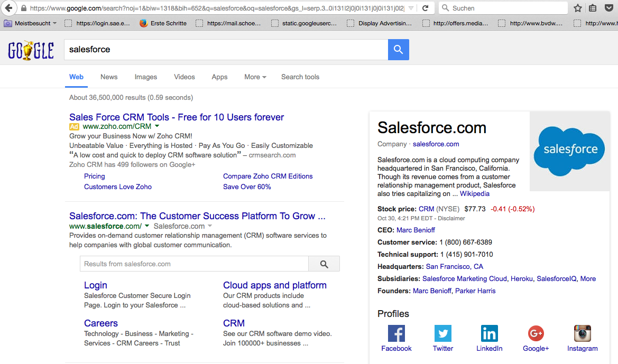The height and width of the screenshot is (364, 618).
Task: Open Salesforce LinkedIn profile icon
Action: coord(489,333)
